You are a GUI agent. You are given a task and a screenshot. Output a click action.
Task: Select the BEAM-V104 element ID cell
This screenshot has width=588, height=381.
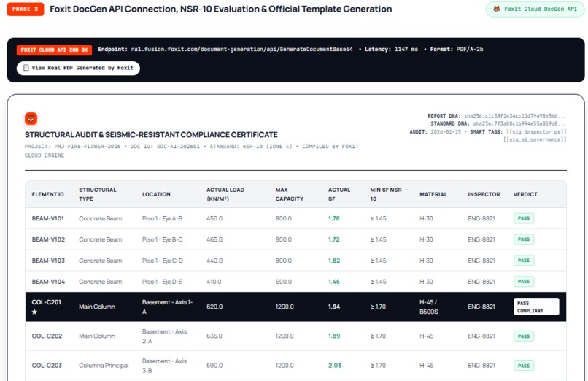48,281
